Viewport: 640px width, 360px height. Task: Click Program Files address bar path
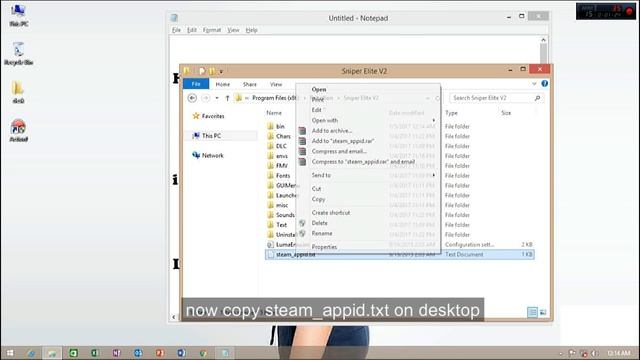point(275,98)
